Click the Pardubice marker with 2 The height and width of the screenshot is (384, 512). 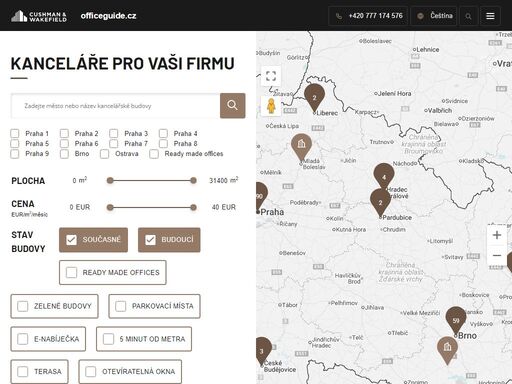380,203
